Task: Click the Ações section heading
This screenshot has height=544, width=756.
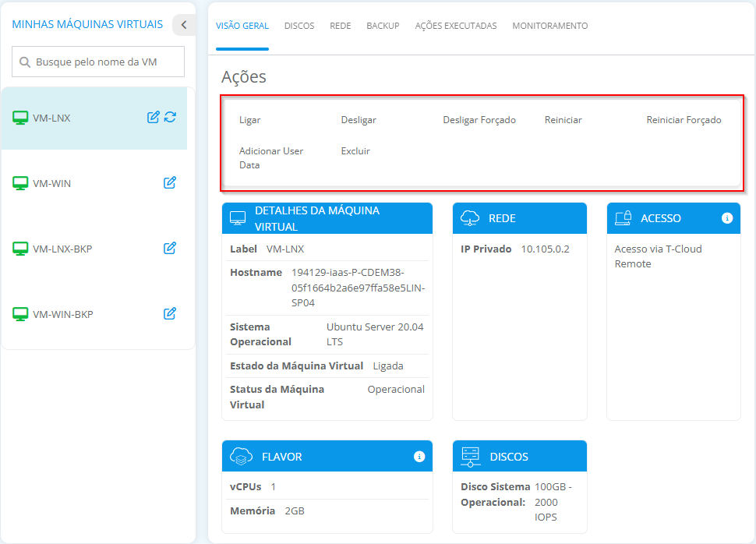Action: (243, 77)
